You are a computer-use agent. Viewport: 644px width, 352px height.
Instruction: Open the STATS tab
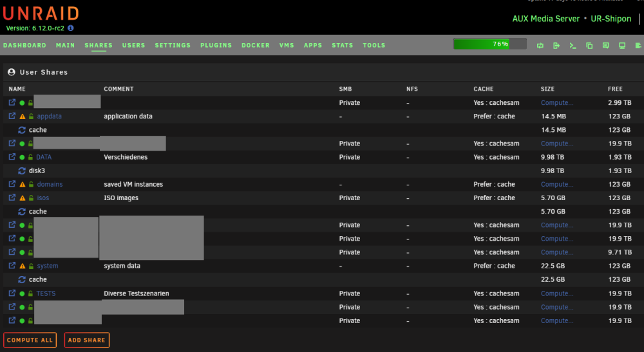click(x=343, y=45)
